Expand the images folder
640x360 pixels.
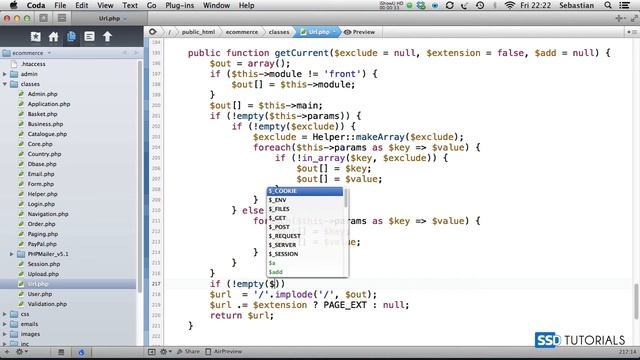click(x=5, y=334)
